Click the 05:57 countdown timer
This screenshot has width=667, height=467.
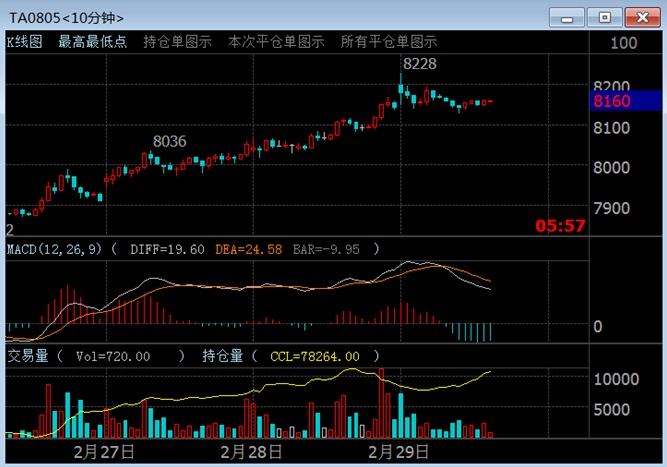[560, 226]
